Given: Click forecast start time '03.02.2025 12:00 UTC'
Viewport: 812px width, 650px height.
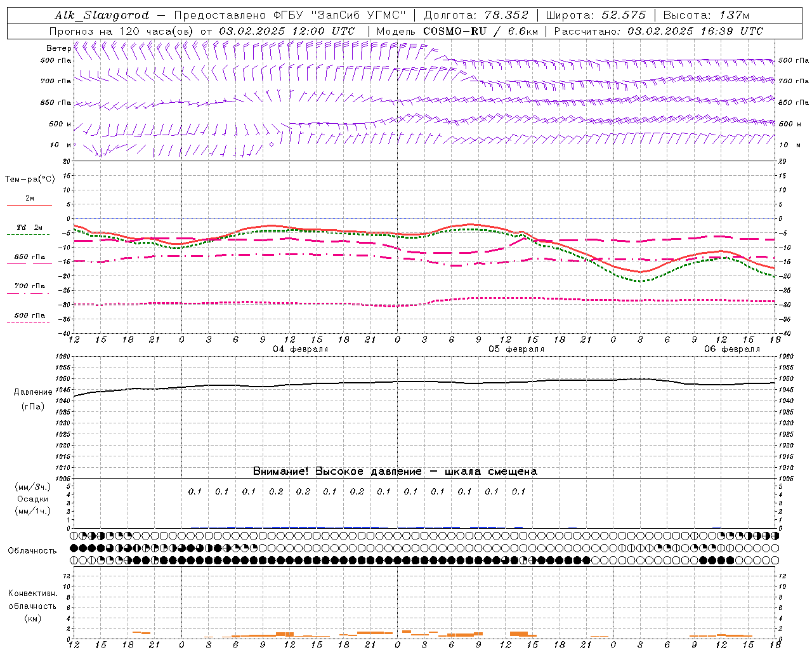Looking at the screenshot, I should 287,31.
